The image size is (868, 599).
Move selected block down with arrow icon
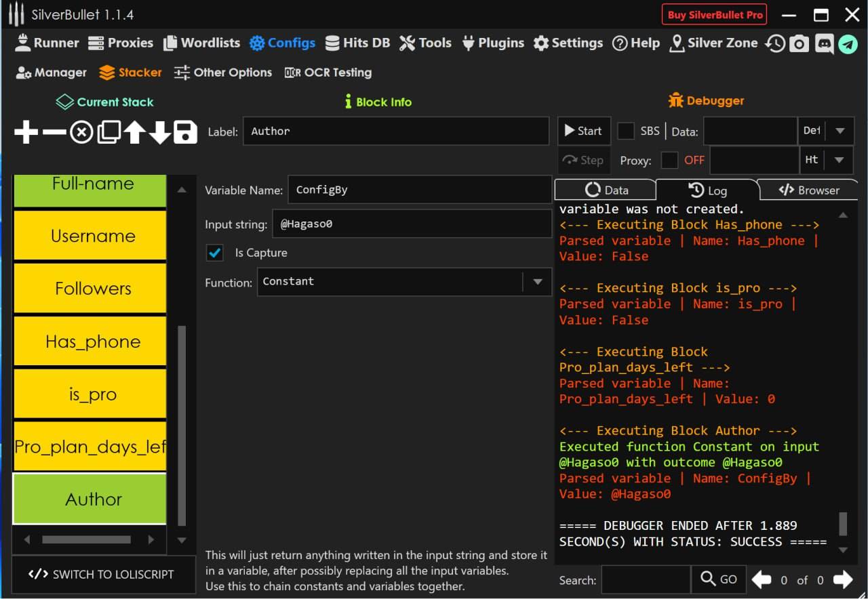click(x=160, y=132)
